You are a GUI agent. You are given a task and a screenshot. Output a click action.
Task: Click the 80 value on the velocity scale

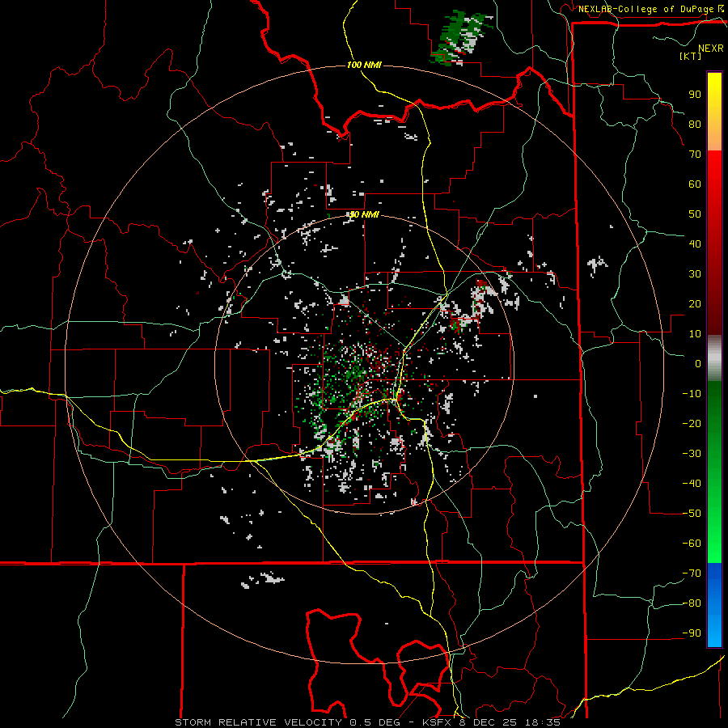pos(695,125)
